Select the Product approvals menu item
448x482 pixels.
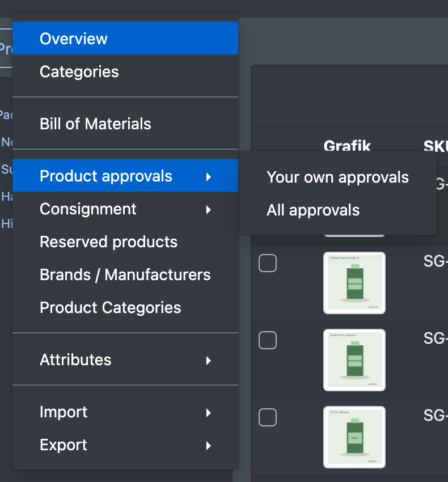click(x=125, y=176)
